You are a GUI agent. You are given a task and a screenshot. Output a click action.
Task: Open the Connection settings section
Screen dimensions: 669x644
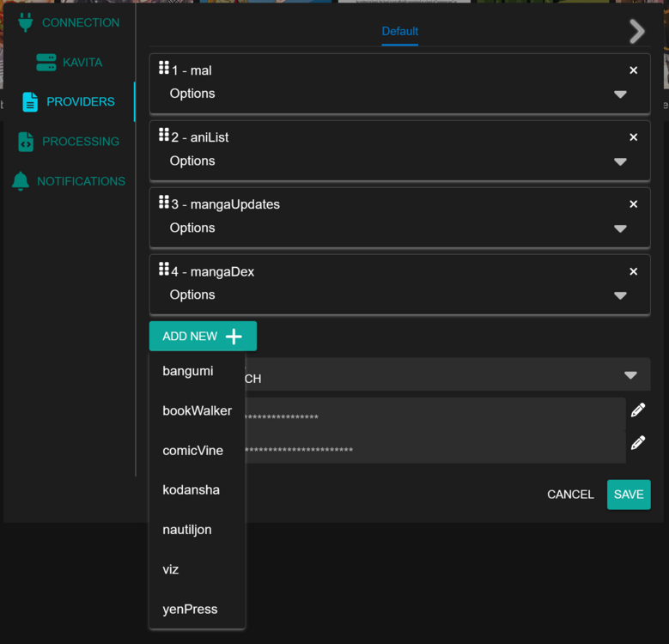pyautogui.click(x=68, y=22)
